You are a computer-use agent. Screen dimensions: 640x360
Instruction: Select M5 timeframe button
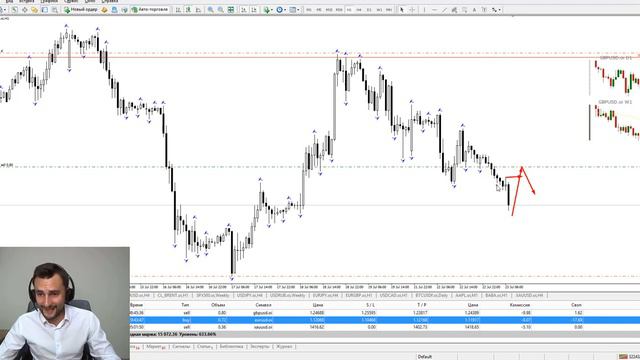(319, 10)
